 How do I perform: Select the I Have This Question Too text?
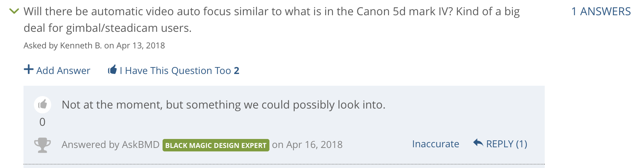(x=175, y=71)
